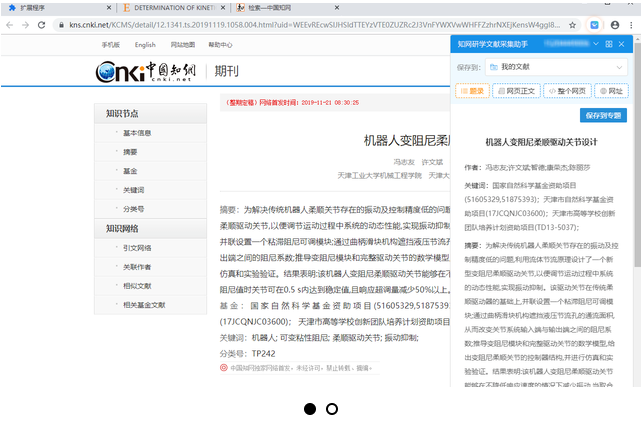Click the second hollow pagination dot
Image resolution: width=641 pixels, height=443 pixels.
point(332,408)
